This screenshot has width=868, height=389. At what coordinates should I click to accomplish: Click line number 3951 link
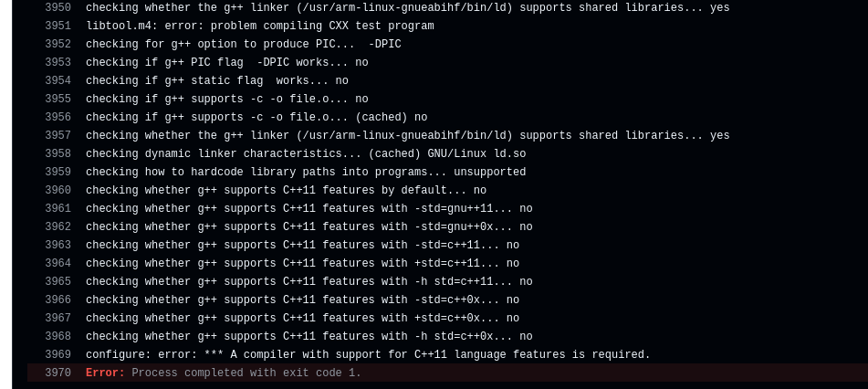58,26
